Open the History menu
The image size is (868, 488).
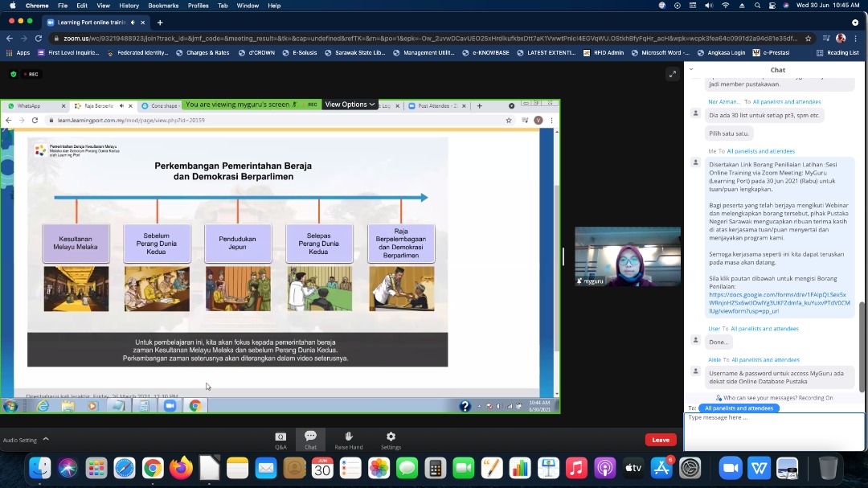point(129,6)
